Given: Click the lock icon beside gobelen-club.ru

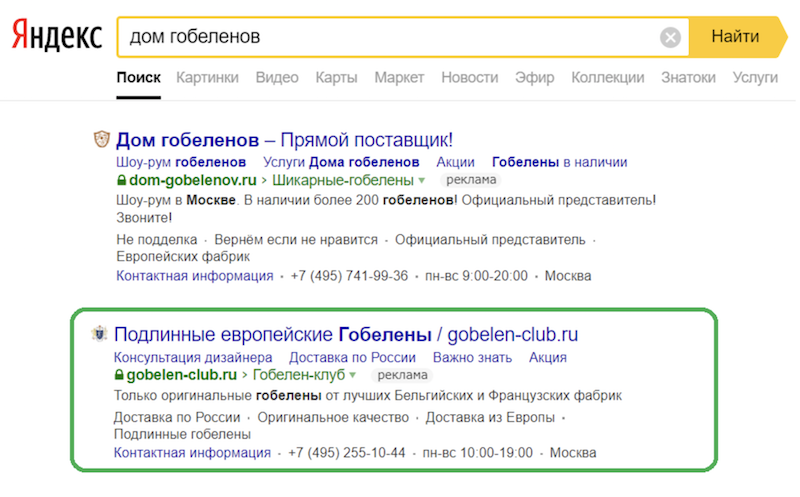Looking at the screenshot, I should [x=119, y=375].
